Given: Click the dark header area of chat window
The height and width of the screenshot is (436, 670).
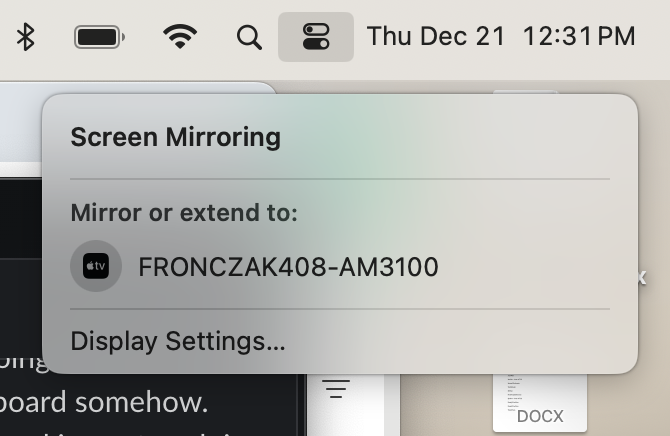Looking at the screenshot, I should [x=20, y=215].
